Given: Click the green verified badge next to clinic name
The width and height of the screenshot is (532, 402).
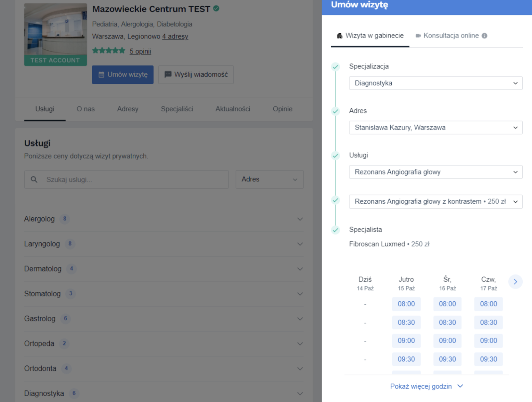Looking at the screenshot, I should [x=216, y=9].
